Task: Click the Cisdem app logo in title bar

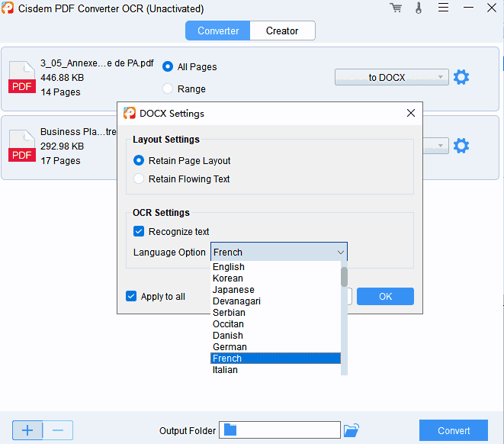Action: [x=8, y=8]
